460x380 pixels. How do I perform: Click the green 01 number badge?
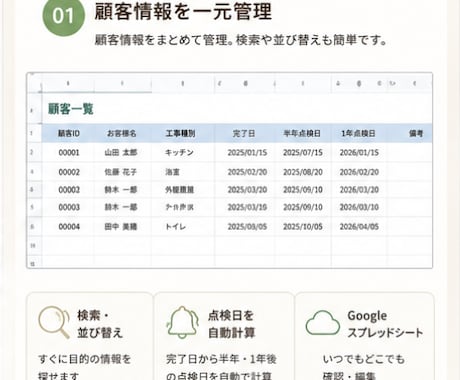[x=63, y=16]
